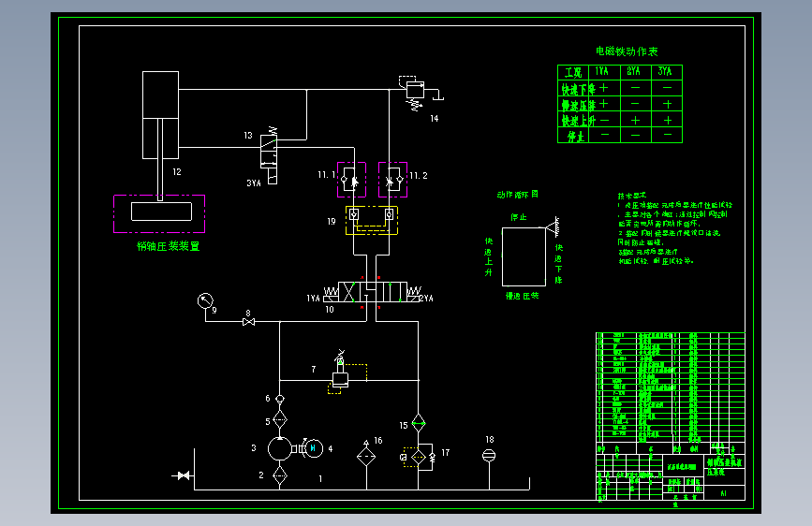This screenshot has height=526, width=812.
Task: Click the 快速下降 row label in table
Action: 579,89
